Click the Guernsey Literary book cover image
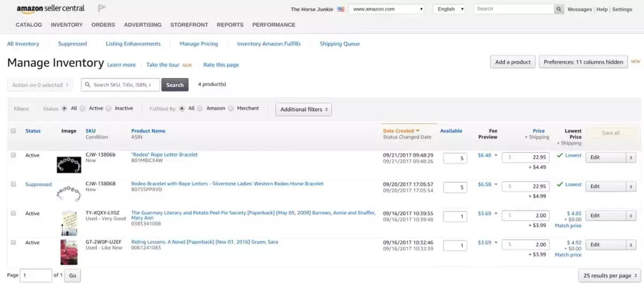This screenshot has width=644, height=288. click(x=69, y=223)
